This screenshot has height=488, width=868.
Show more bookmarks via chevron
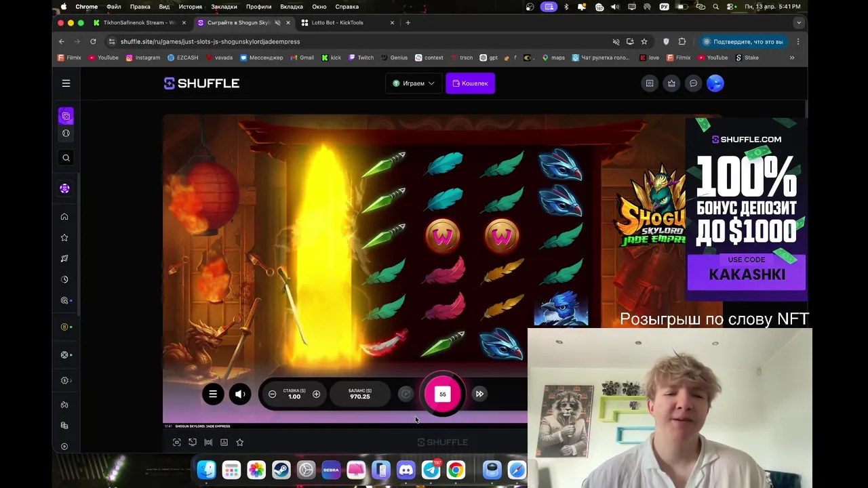pyautogui.click(x=791, y=58)
